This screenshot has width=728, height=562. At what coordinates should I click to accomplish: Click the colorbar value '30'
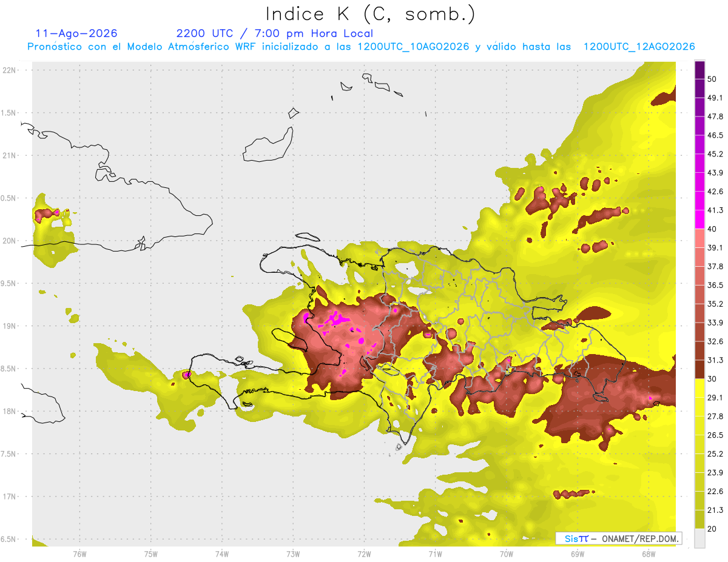coord(712,379)
